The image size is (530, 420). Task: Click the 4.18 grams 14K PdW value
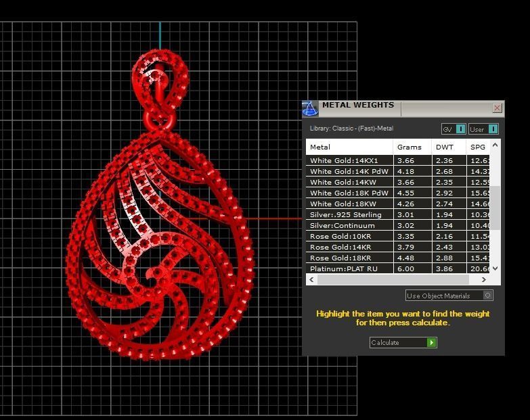click(x=405, y=172)
